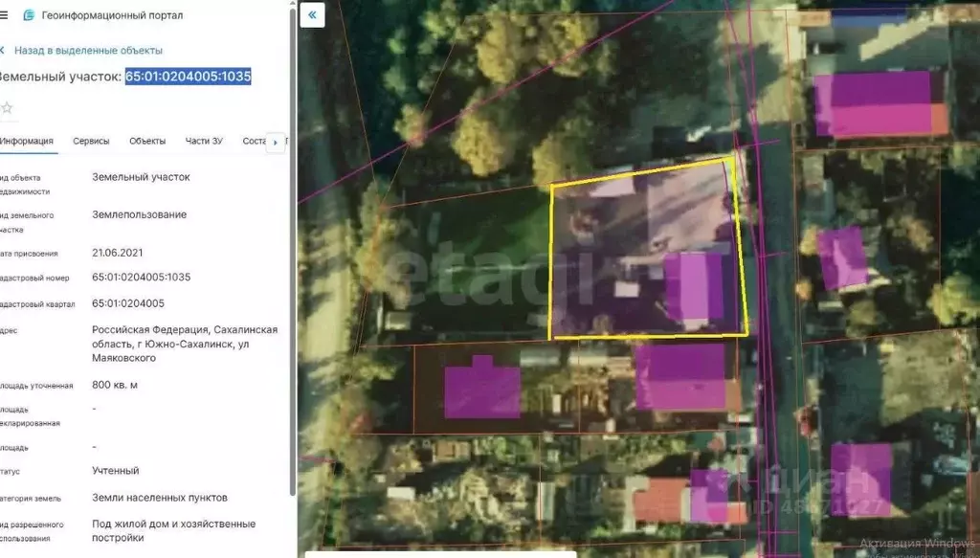
Task: Click the white bar at map bottom edge
Action: pyautogui.click(x=440, y=552)
